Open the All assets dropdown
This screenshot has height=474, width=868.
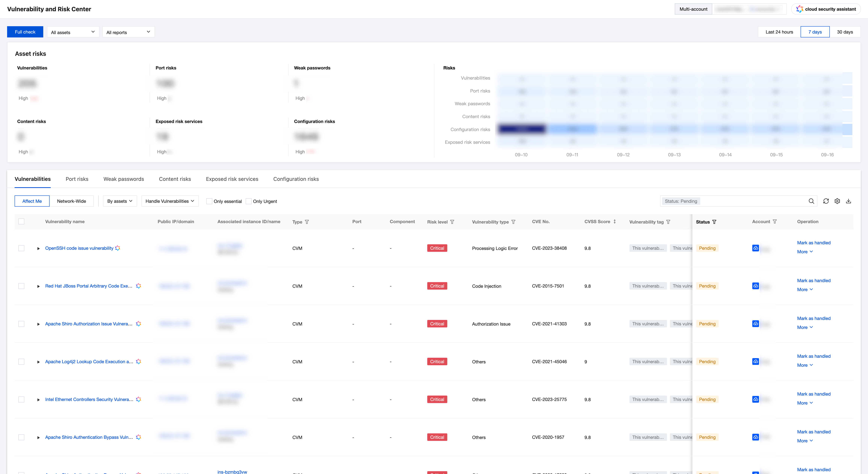[73, 32]
